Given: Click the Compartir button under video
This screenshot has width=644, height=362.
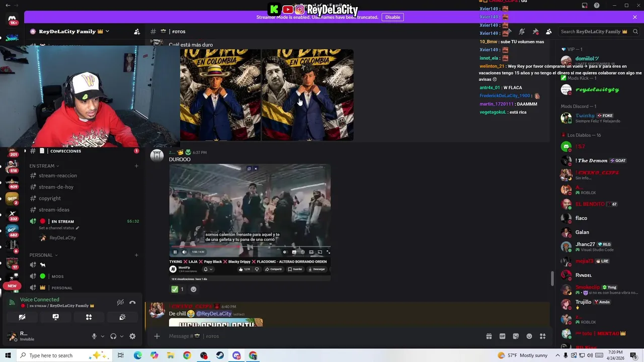Looking at the screenshot, I should coord(274,269).
